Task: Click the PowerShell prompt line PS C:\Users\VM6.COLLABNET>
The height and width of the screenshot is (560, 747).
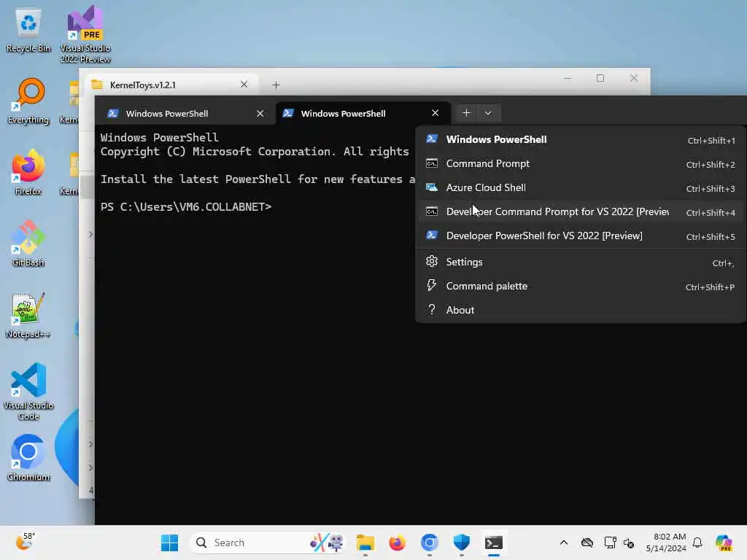Action: [x=186, y=206]
